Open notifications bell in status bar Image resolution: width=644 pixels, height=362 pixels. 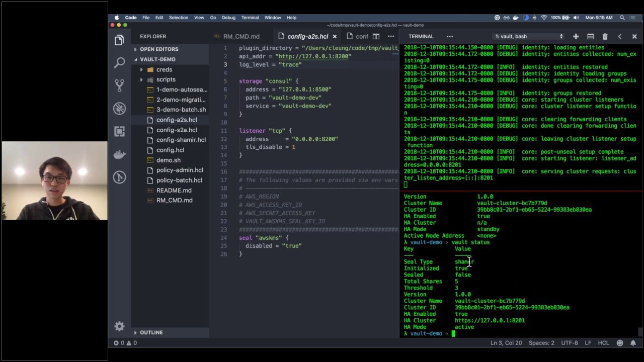(x=633, y=343)
